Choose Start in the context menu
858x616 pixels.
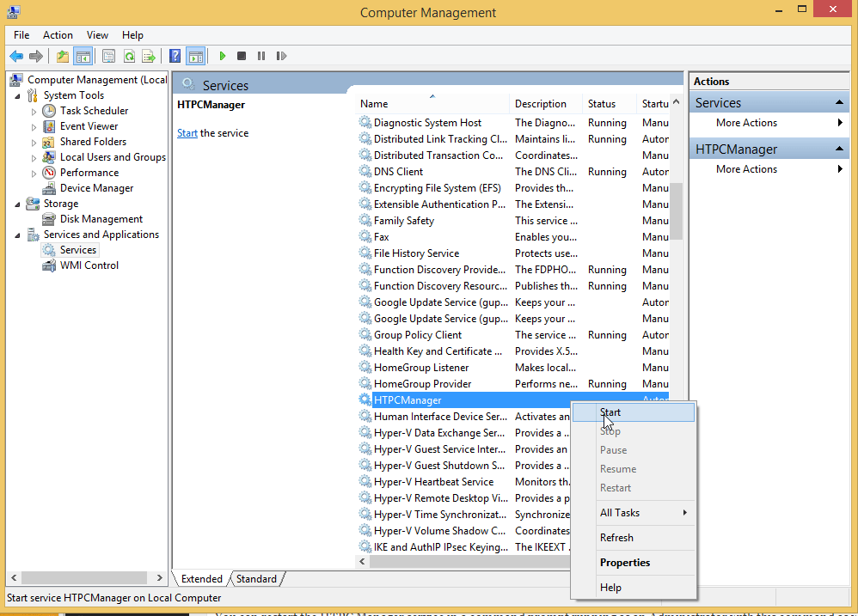pos(610,412)
